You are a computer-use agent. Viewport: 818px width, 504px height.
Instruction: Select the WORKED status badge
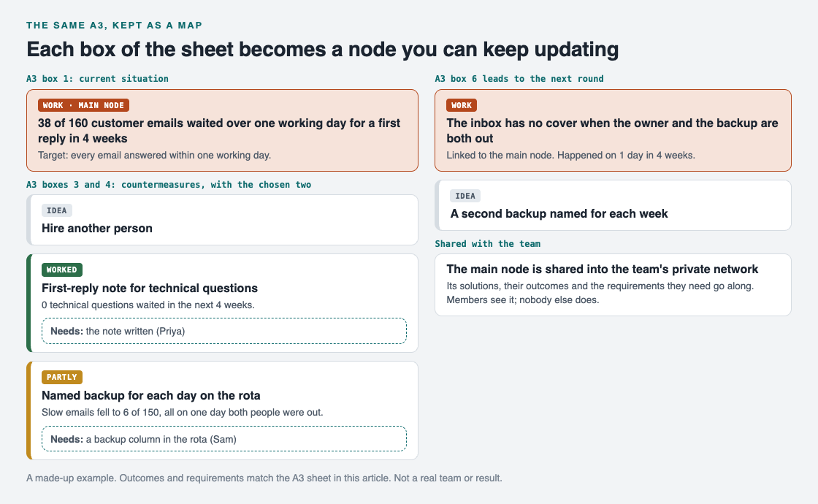point(61,270)
